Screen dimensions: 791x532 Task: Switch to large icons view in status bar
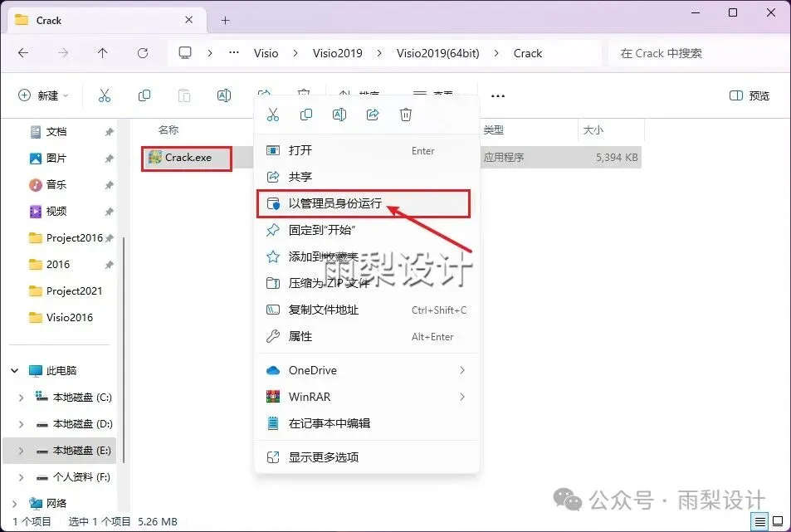(778, 521)
